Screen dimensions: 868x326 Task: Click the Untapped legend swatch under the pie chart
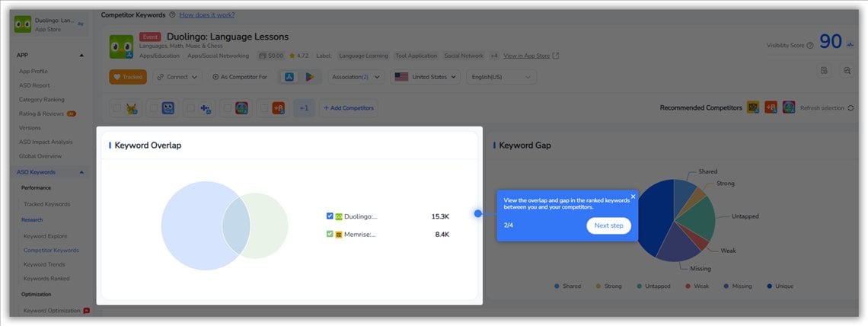(640, 286)
